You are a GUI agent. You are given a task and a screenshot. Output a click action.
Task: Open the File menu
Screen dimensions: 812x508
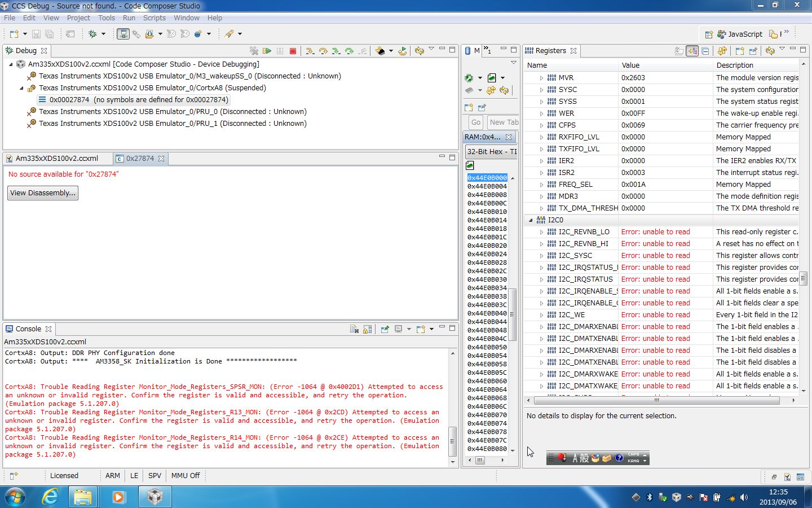click(x=10, y=18)
